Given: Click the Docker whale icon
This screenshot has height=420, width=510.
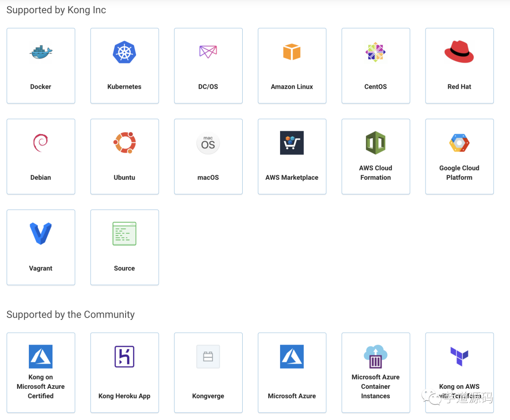Looking at the screenshot, I should click(41, 52).
